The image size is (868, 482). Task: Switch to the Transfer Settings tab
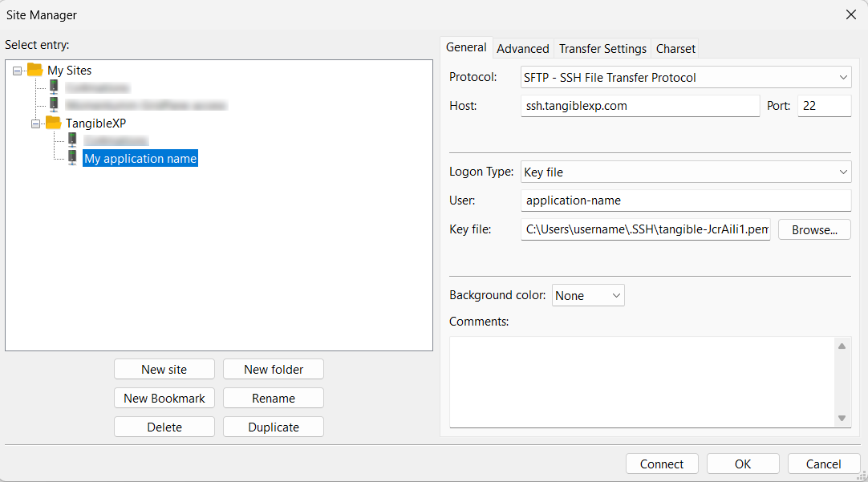point(602,49)
